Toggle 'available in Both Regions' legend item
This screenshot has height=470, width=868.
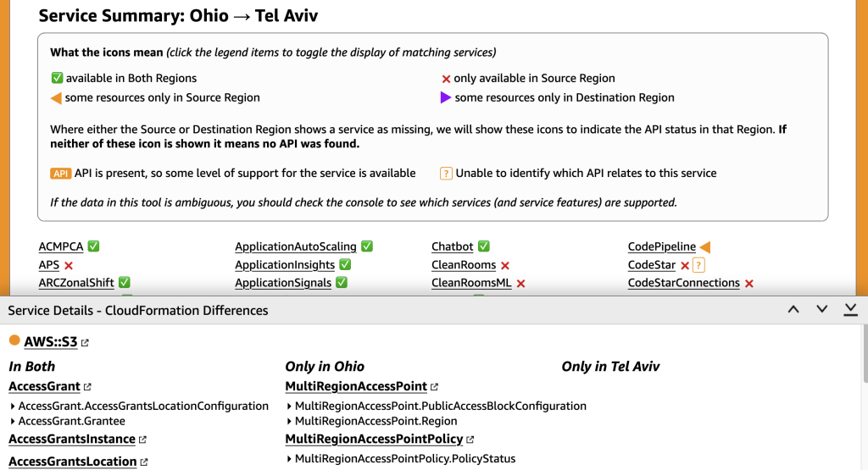click(x=124, y=78)
